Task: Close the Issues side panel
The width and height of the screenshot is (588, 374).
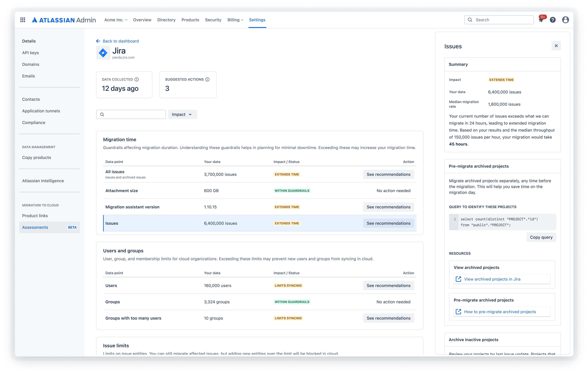Action: tap(556, 46)
